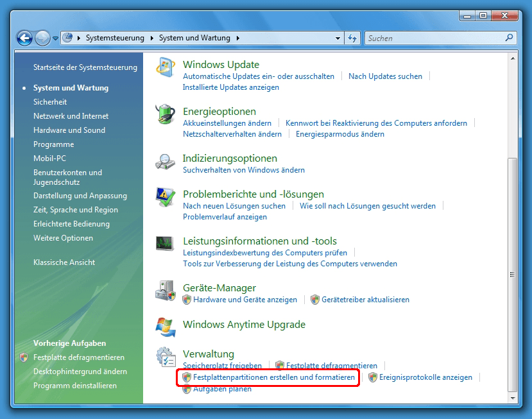The image size is (532, 419).
Task: Click Problemverlauf anzeigen
Action: tap(225, 217)
